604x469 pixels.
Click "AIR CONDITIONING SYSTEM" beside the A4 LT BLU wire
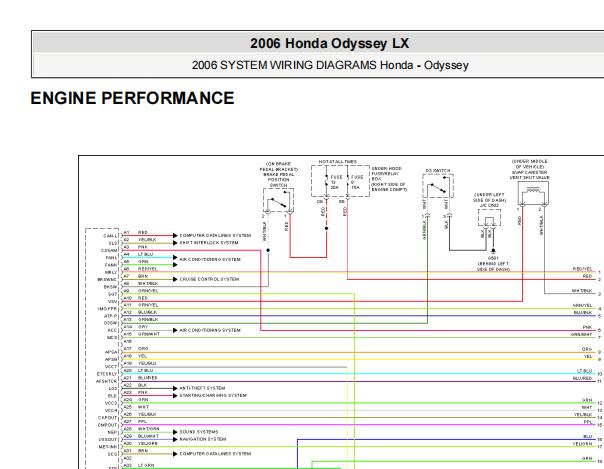pyautogui.click(x=210, y=259)
